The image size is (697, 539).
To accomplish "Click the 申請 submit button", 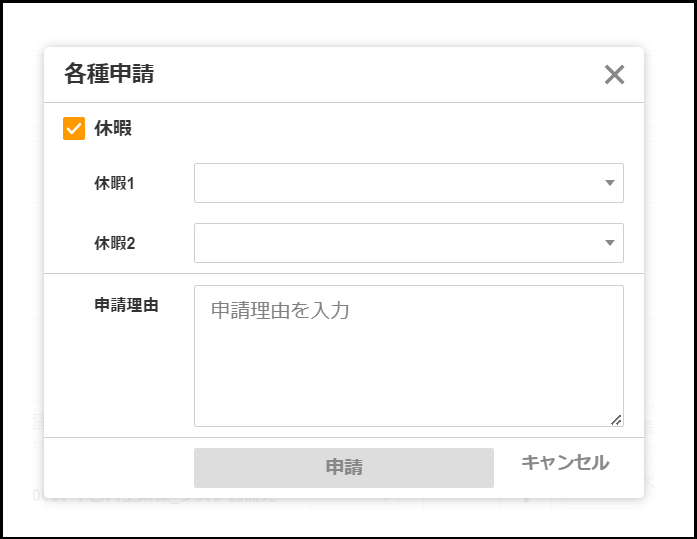I will pyautogui.click(x=344, y=467).
